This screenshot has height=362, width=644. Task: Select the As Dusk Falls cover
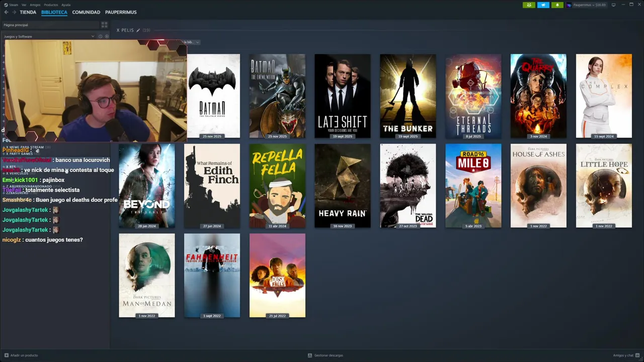coord(277,276)
